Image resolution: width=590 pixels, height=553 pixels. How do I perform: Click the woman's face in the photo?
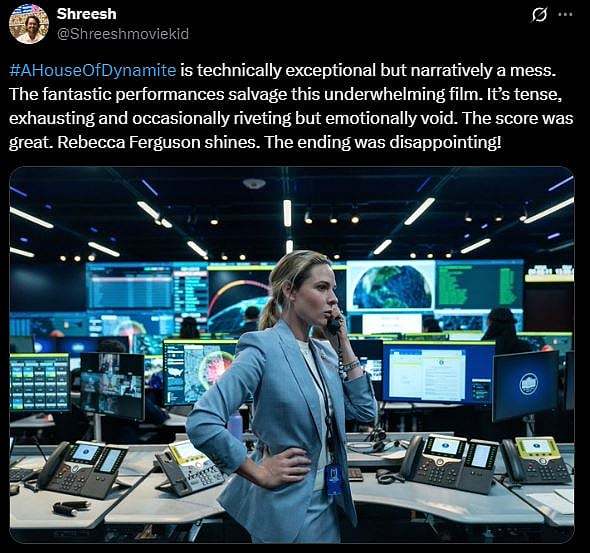pyautogui.click(x=323, y=293)
